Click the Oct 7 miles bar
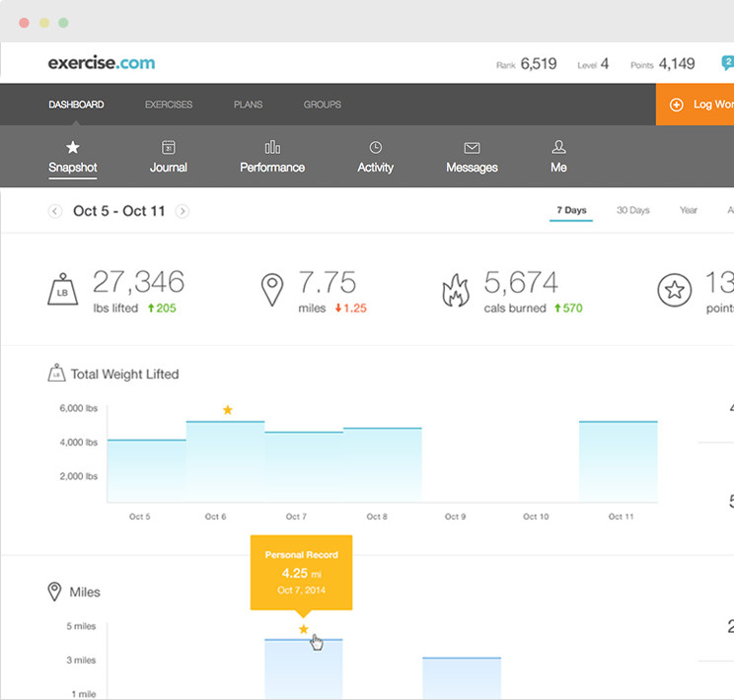734x700 pixels. (303, 669)
